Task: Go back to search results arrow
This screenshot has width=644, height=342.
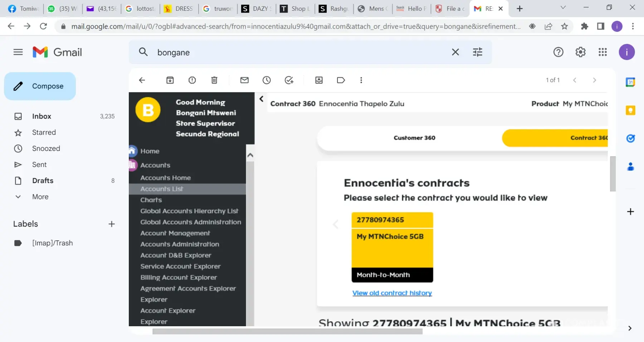Action: [142, 80]
